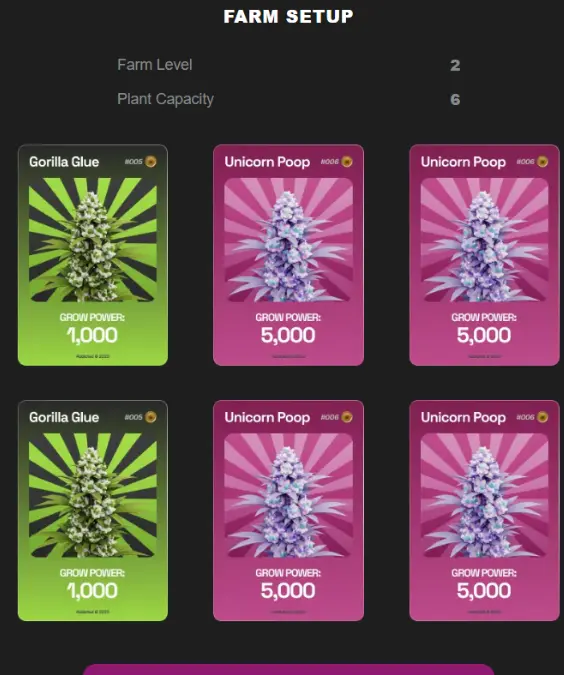
Task: Click the gold coin icon on top-row Gorilla Glue card
Action: (x=151, y=161)
